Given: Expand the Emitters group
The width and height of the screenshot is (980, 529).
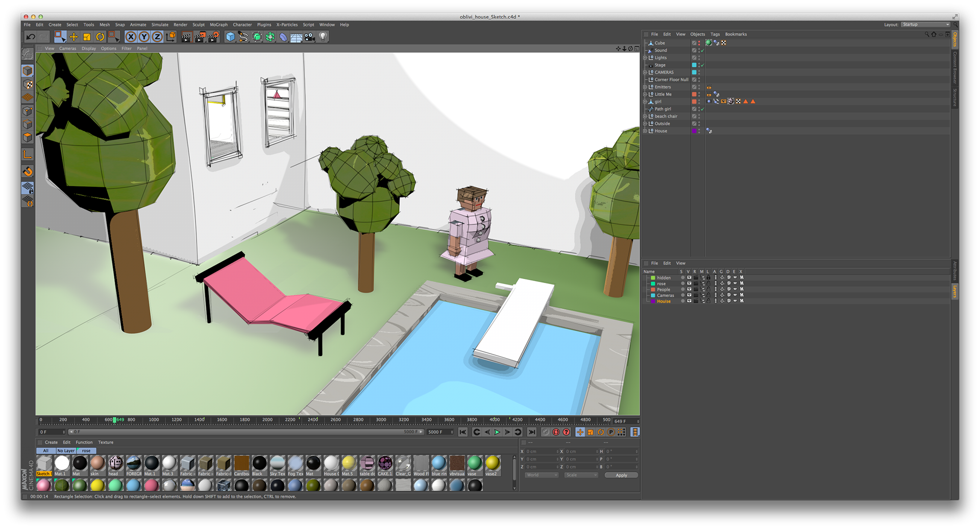Looking at the screenshot, I should pos(645,87).
